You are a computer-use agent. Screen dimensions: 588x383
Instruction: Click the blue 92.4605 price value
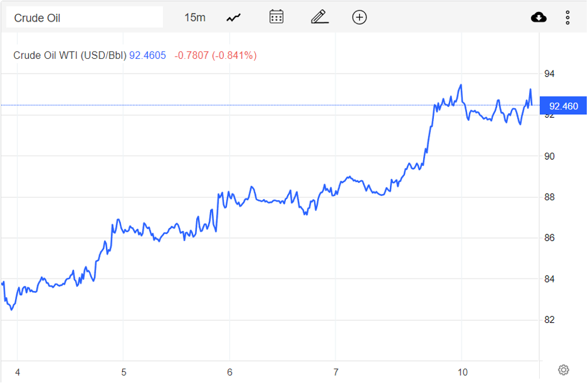(147, 55)
